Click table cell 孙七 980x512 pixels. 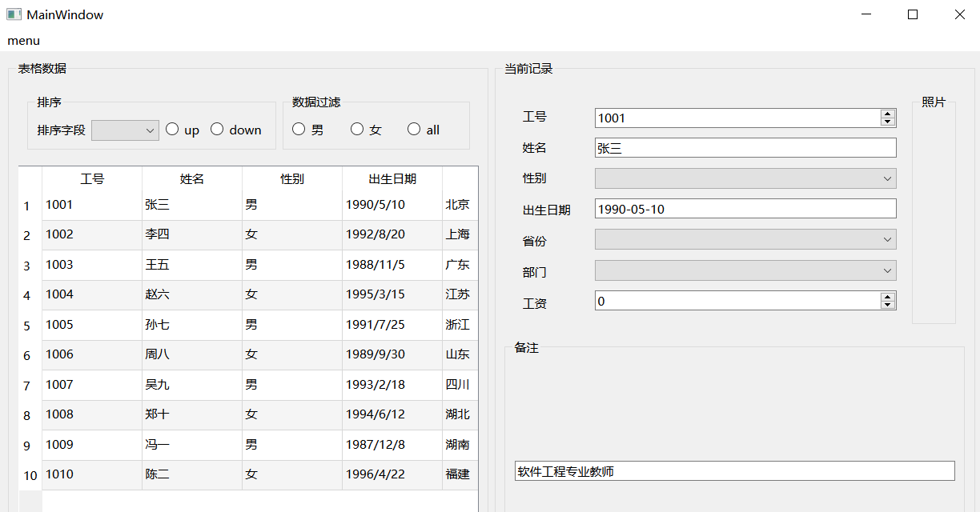coord(192,326)
